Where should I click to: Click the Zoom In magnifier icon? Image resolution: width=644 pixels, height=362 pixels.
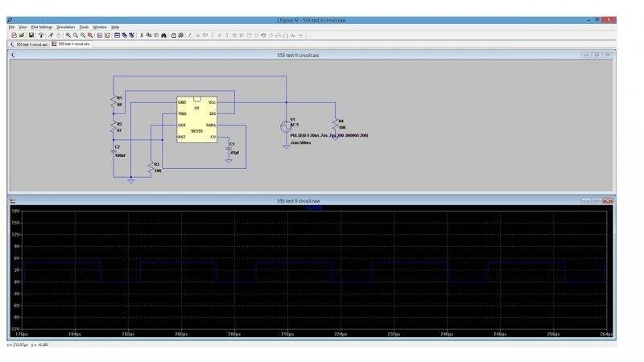(x=68, y=35)
